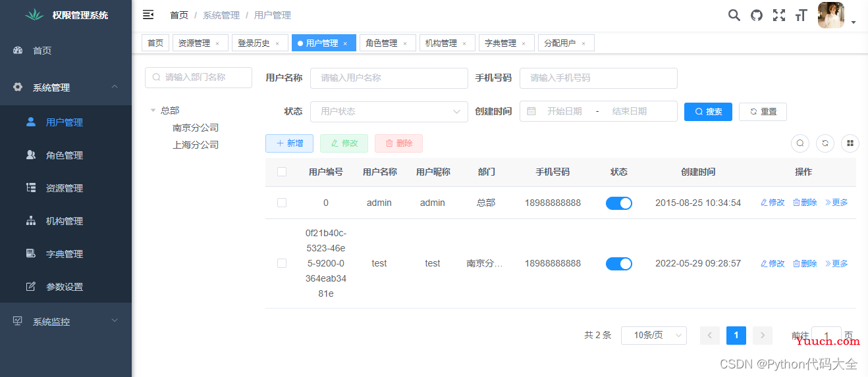The width and height of the screenshot is (868, 377).
Task: Focus the 前往 page jump input
Action: 827,336
